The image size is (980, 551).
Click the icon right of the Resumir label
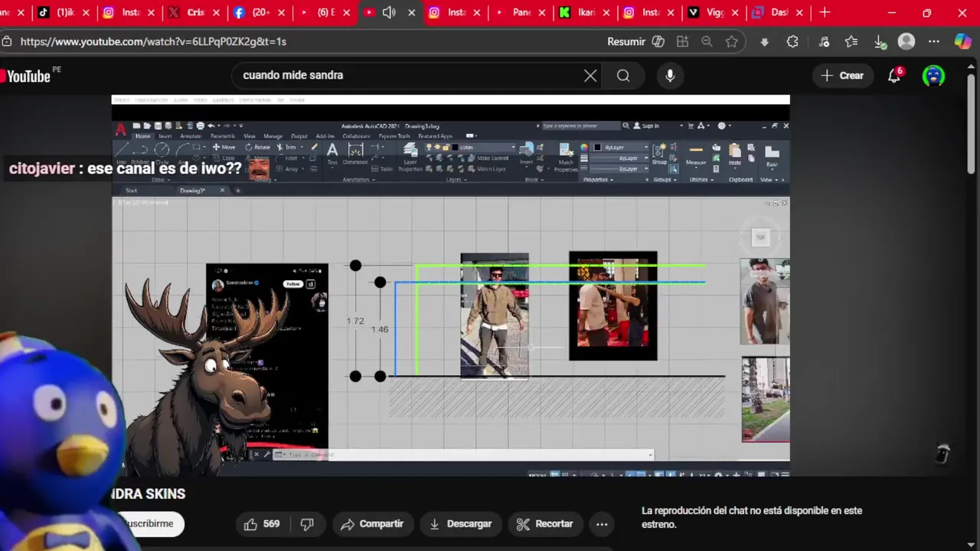658,41
